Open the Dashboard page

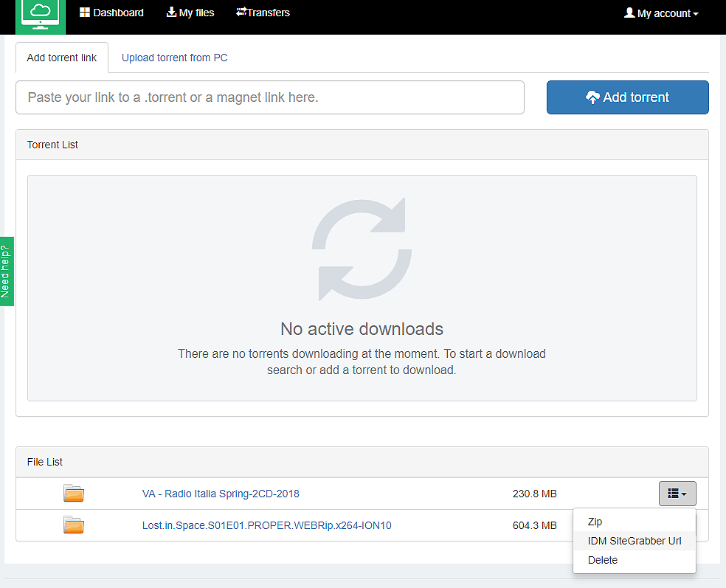(x=111, y=13)
